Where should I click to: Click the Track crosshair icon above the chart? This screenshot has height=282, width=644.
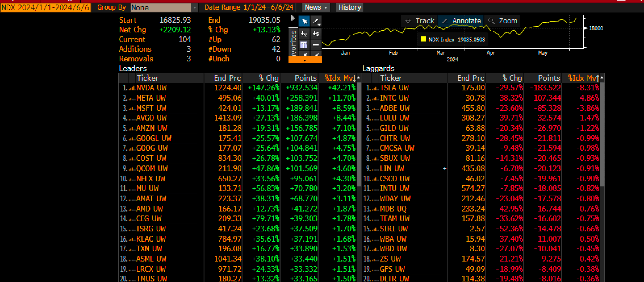(408, 20)
